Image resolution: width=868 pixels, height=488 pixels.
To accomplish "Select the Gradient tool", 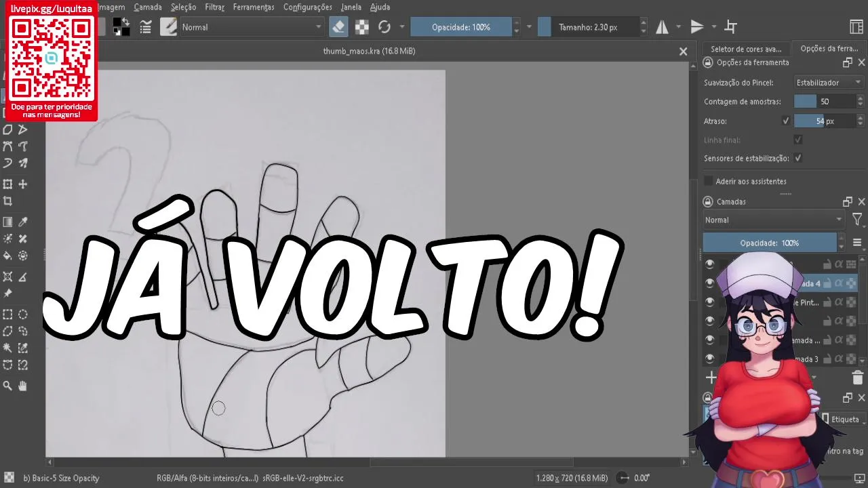I will pos(7,222).
